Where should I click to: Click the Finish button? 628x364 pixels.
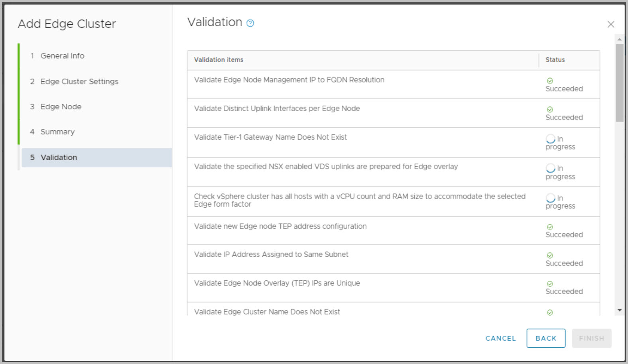pos(591,338)
